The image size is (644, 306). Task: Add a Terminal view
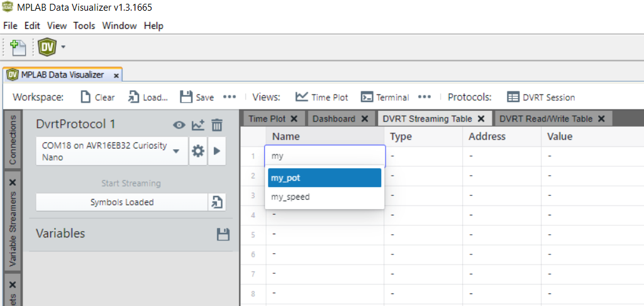pos(385,98)
